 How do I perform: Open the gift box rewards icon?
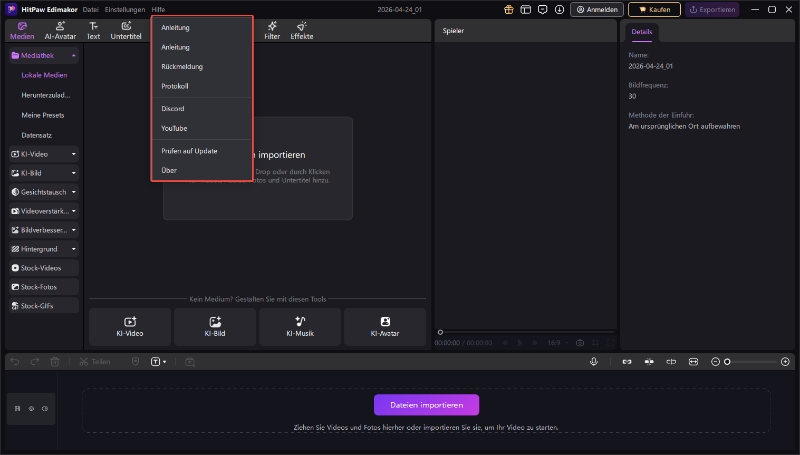pos(509,10)
